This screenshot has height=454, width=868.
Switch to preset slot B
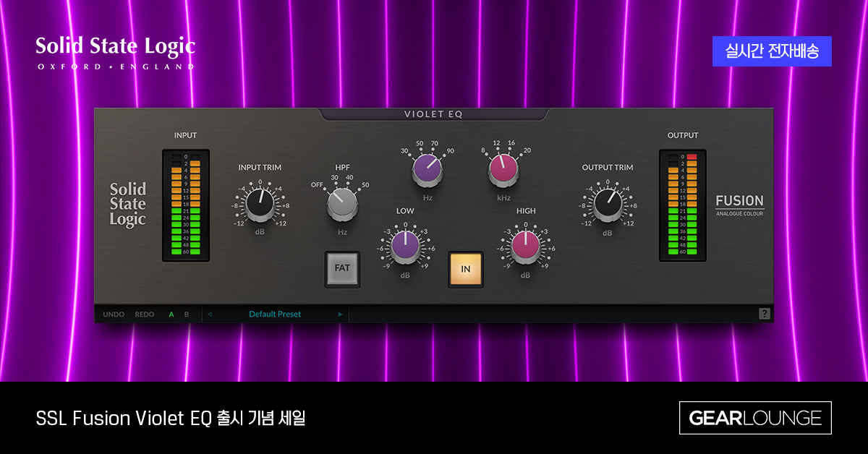(185, 314)
